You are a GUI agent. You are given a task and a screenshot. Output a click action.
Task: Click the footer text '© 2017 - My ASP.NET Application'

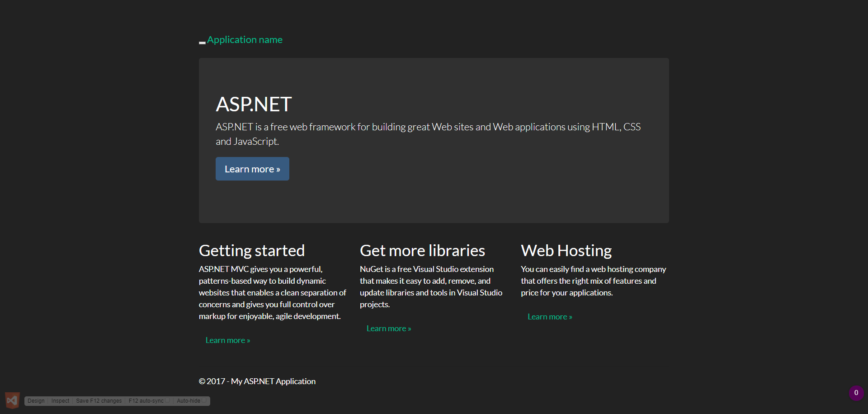click(x=257, y=381)
